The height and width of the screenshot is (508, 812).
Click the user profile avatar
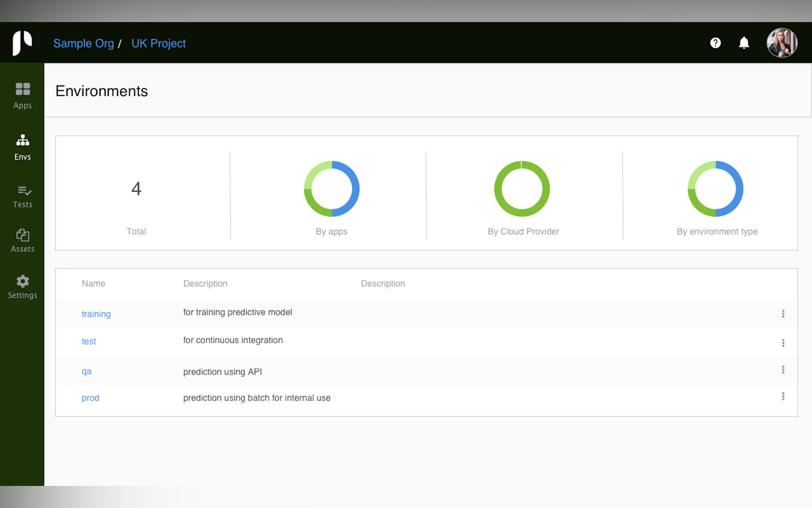click(782, 43)
